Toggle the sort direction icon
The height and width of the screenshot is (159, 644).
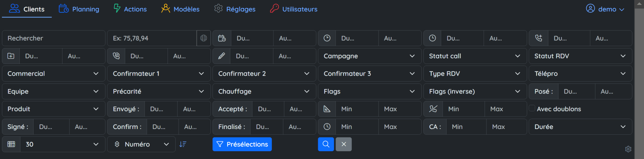(183, 144)
